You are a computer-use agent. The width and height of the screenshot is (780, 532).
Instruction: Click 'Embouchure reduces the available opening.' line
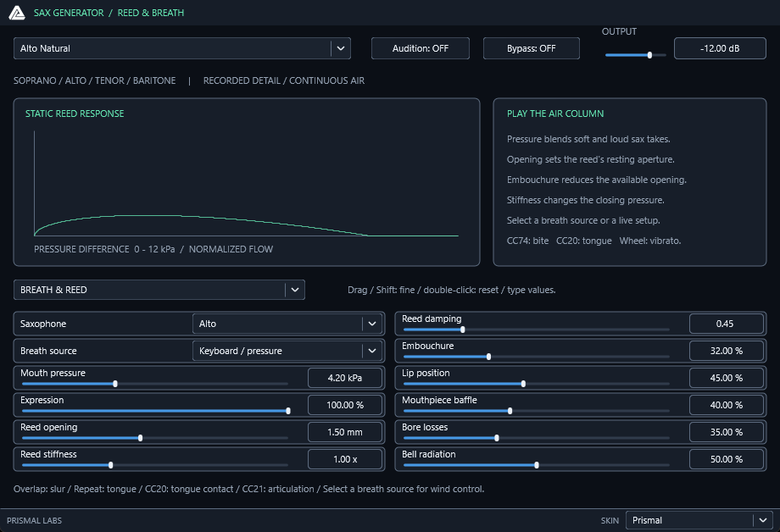pos(596,180)
